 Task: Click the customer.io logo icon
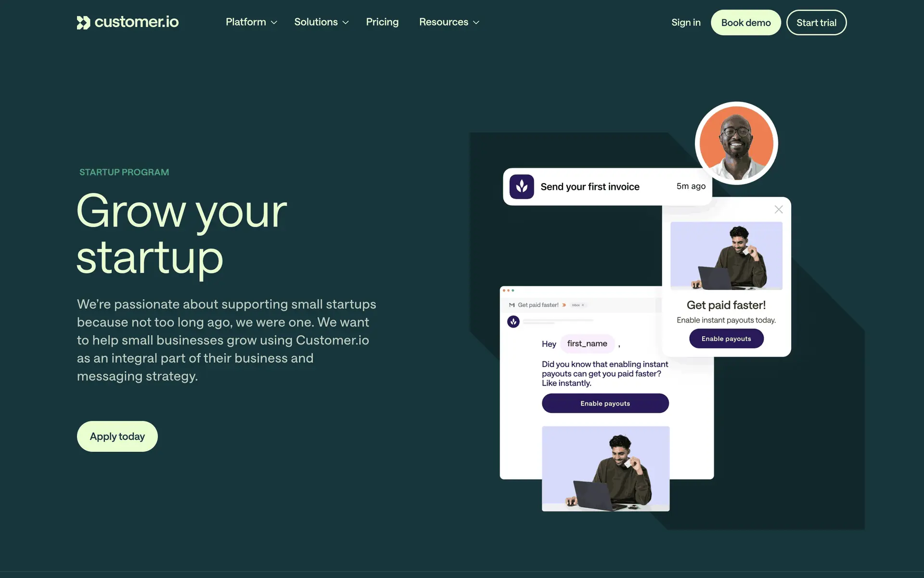[x=83, y=23]
